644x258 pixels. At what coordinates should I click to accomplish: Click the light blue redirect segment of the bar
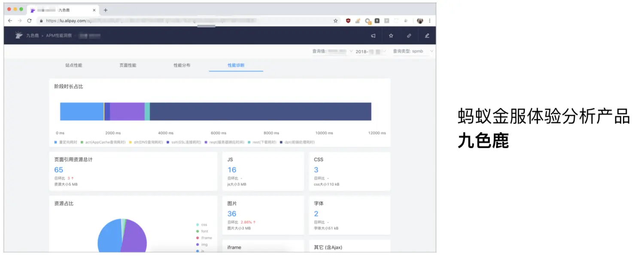(82, 111)
